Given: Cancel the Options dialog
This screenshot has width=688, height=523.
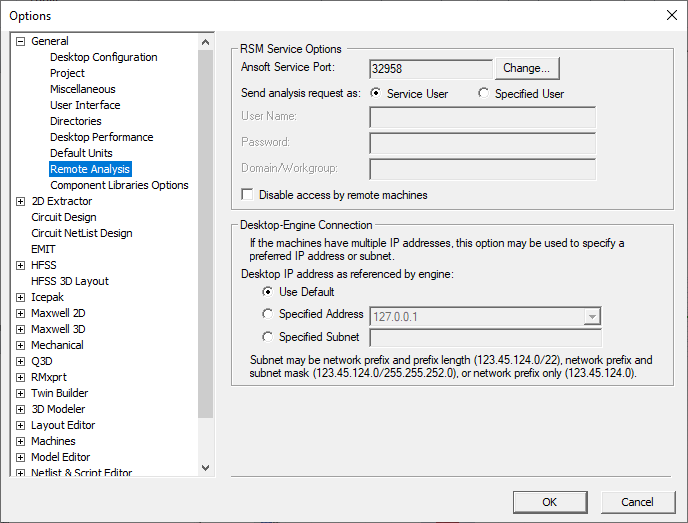Looking at the screenshot, I should tap(637, 502).
